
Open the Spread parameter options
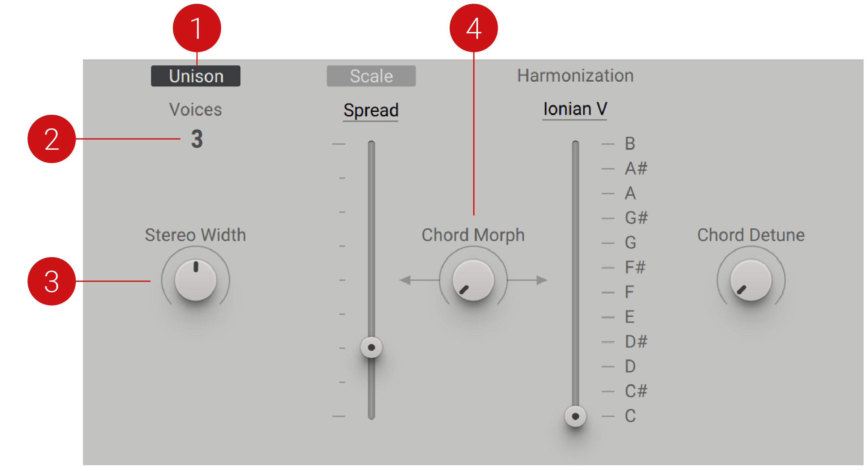pyautogui.click(x=370, y=110)
